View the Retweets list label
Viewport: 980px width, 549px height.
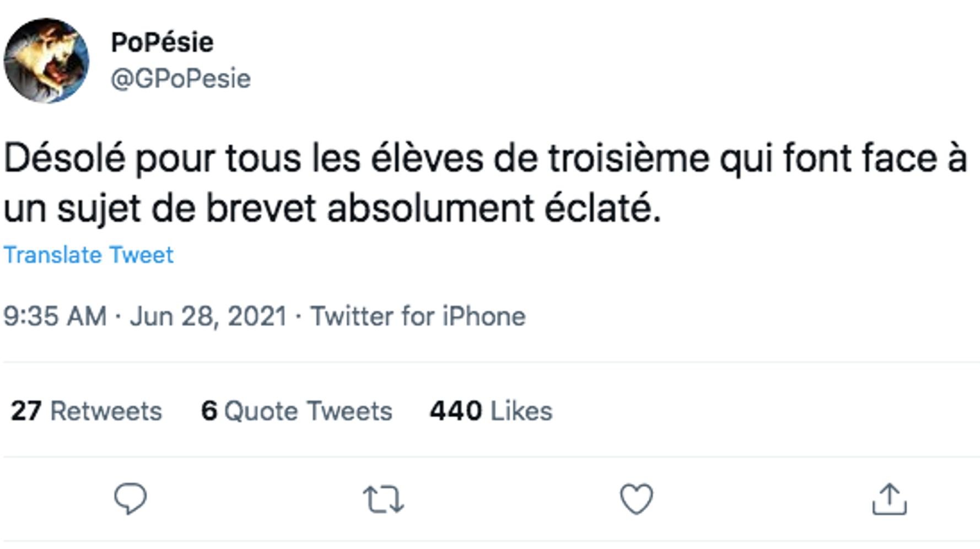coord(106,411)
